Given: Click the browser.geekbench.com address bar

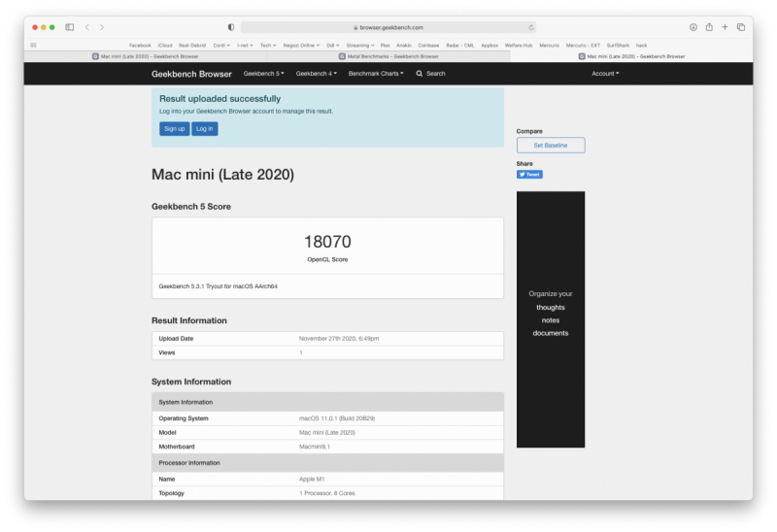Looking at the screenshot, I should pos(388,27).
